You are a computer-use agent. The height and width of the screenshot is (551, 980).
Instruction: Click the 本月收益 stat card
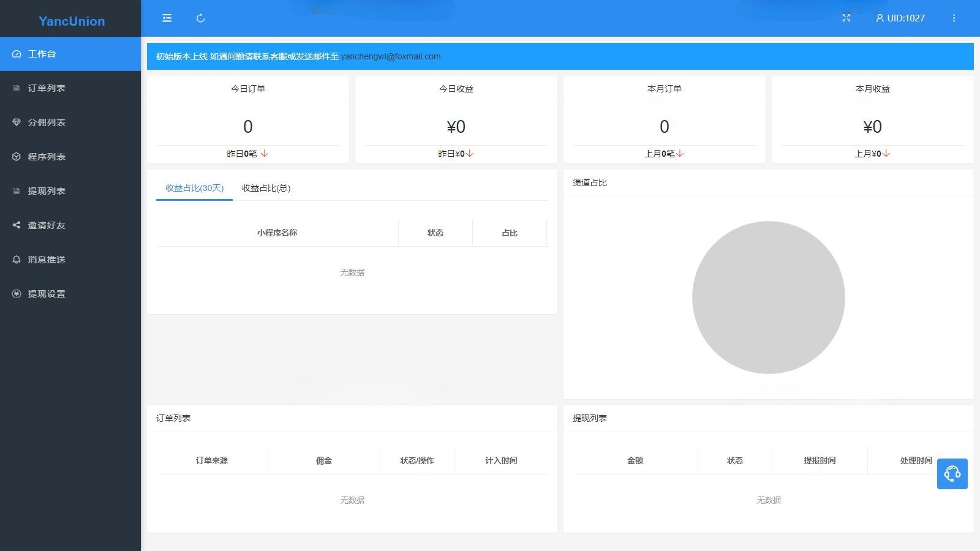click(x=872, y=119)
